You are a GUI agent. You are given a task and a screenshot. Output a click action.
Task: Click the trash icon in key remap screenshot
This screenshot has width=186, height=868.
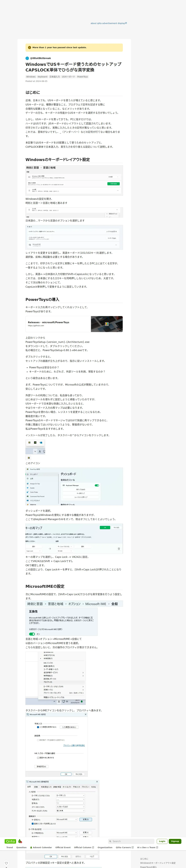click(x=119, y=549)
